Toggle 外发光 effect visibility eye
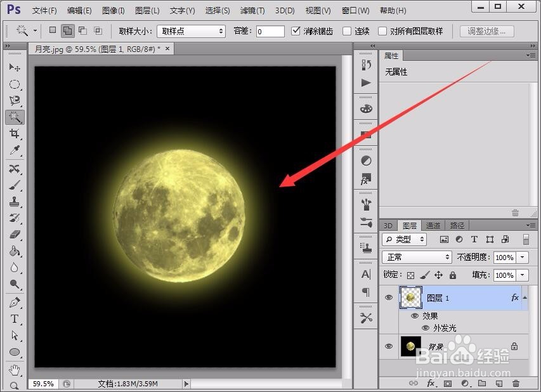 426,327
